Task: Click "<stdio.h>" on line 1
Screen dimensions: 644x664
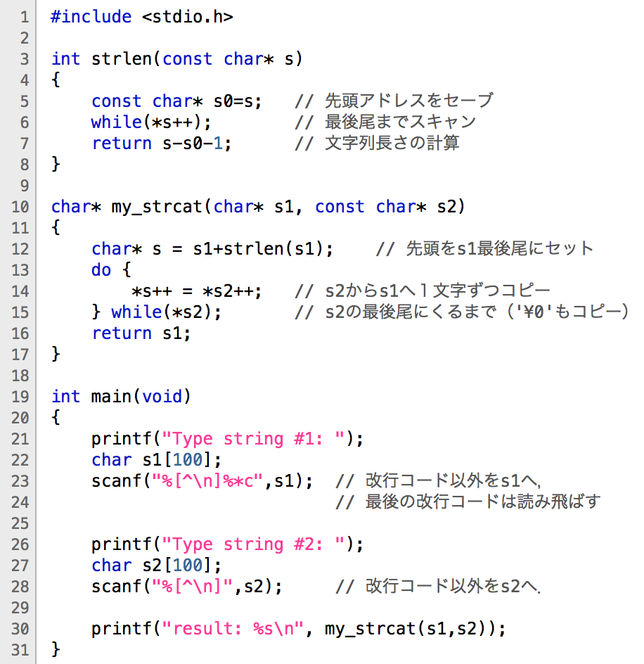Action: [188, 16]
